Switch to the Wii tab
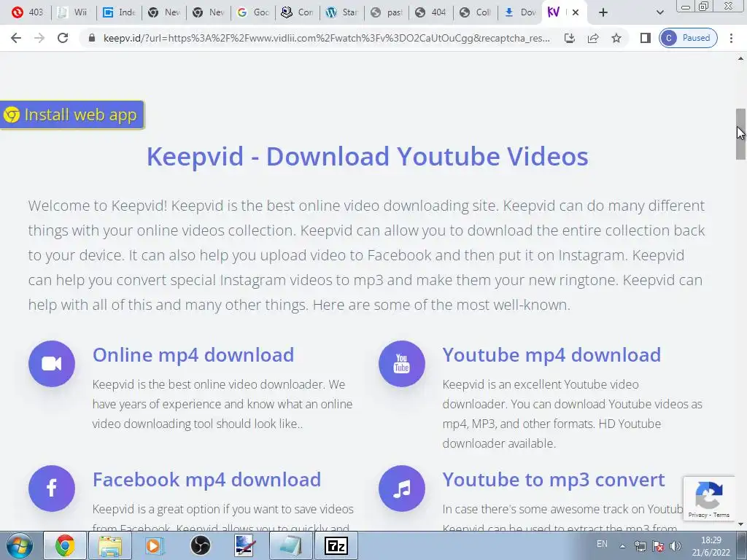Viewport: 747px width, 560px height. click(x=73, y=12)
